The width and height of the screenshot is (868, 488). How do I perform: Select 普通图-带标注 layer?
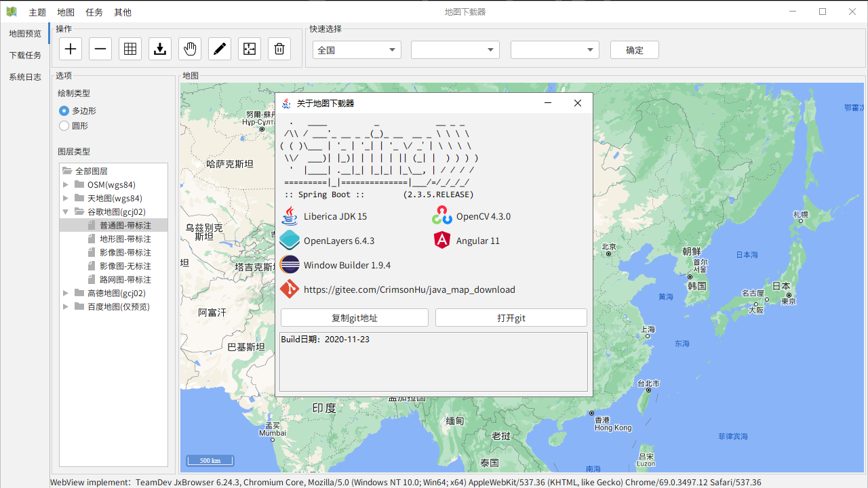click(x=125, y=225)
